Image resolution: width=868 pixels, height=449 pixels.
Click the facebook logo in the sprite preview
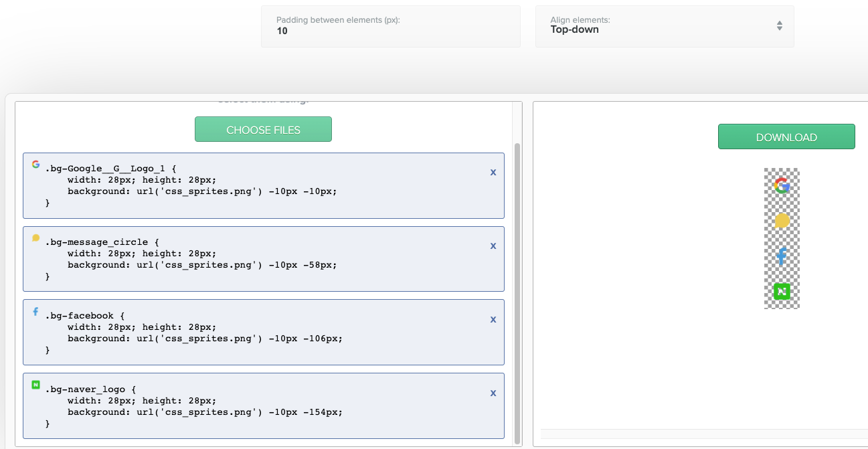click(782, 256)
